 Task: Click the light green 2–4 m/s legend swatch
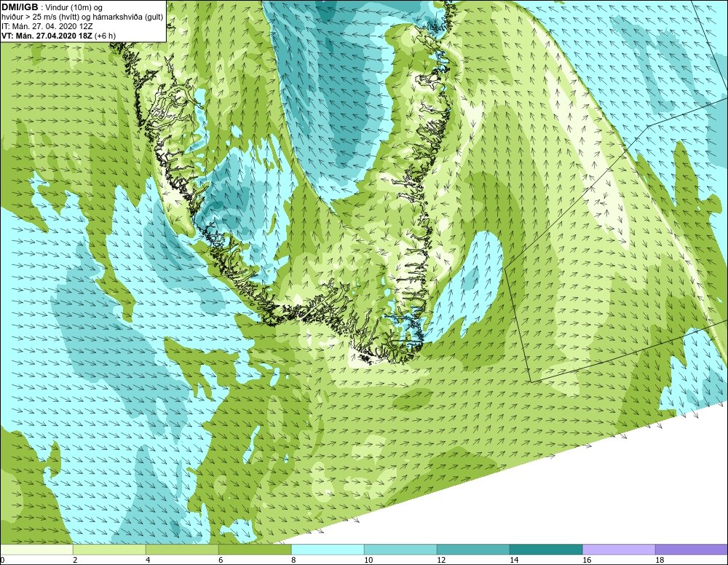coord(109,550)
